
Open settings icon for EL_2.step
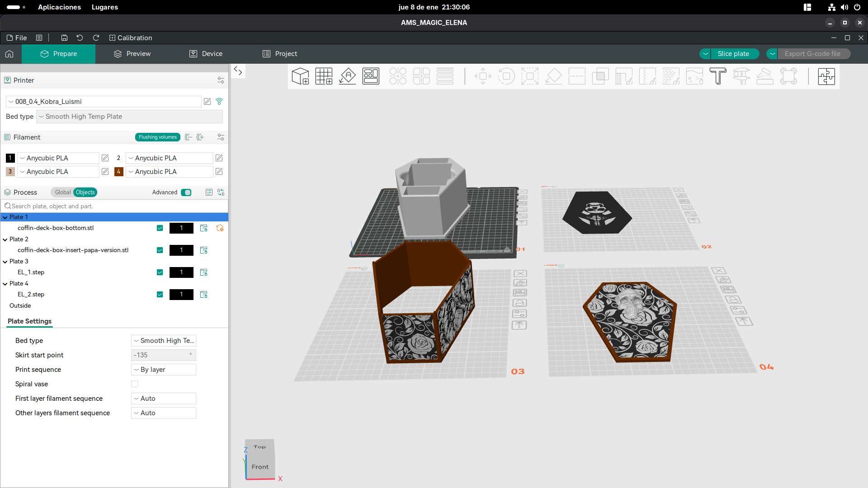point(204,295)
